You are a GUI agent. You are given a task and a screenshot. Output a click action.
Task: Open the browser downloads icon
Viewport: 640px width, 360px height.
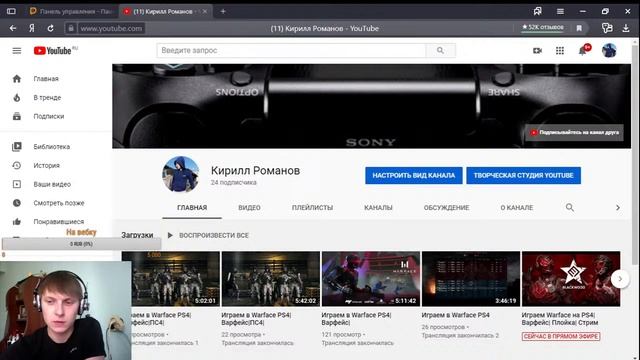pyautogui.click(x=626, y=28)
